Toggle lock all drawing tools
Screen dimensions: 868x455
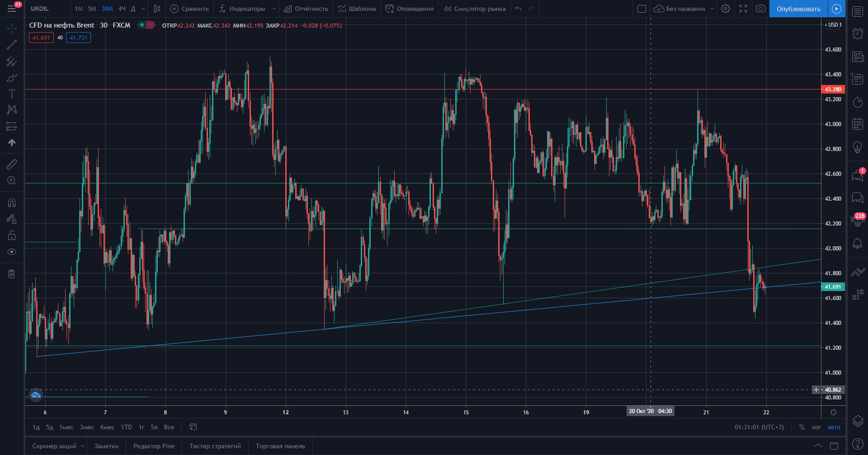pos(12,235)
